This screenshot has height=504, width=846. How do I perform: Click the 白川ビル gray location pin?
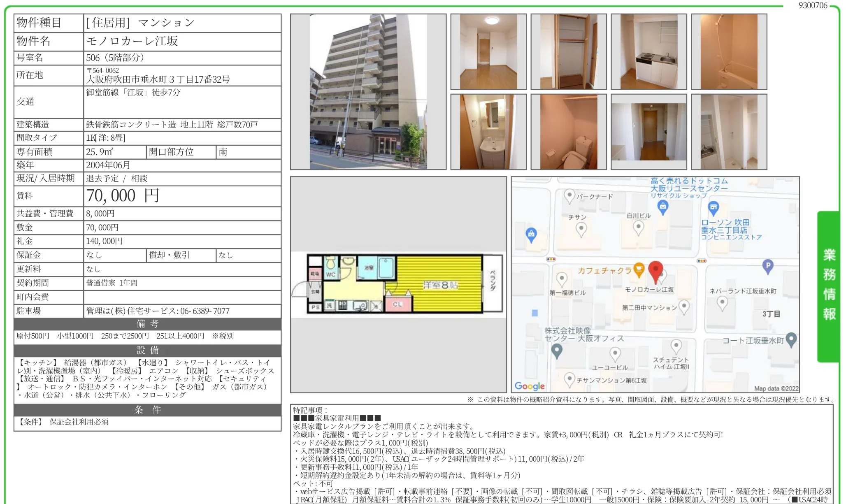[638, 227]
